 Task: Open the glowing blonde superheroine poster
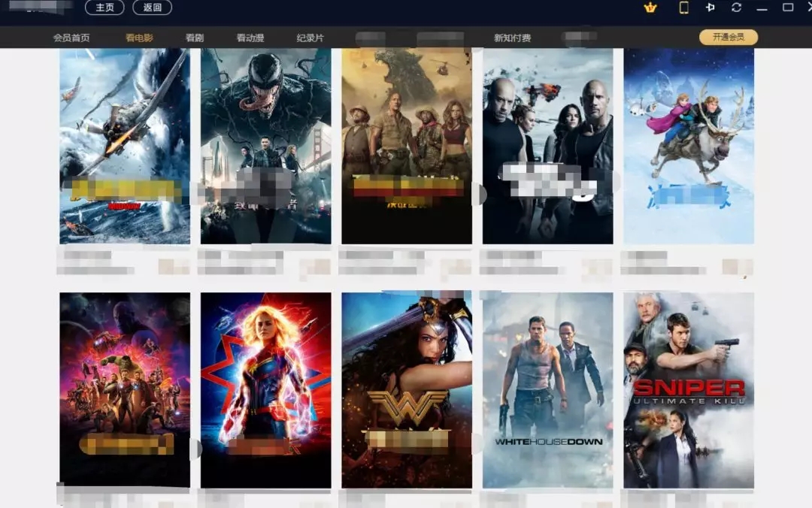coord(265,390)
